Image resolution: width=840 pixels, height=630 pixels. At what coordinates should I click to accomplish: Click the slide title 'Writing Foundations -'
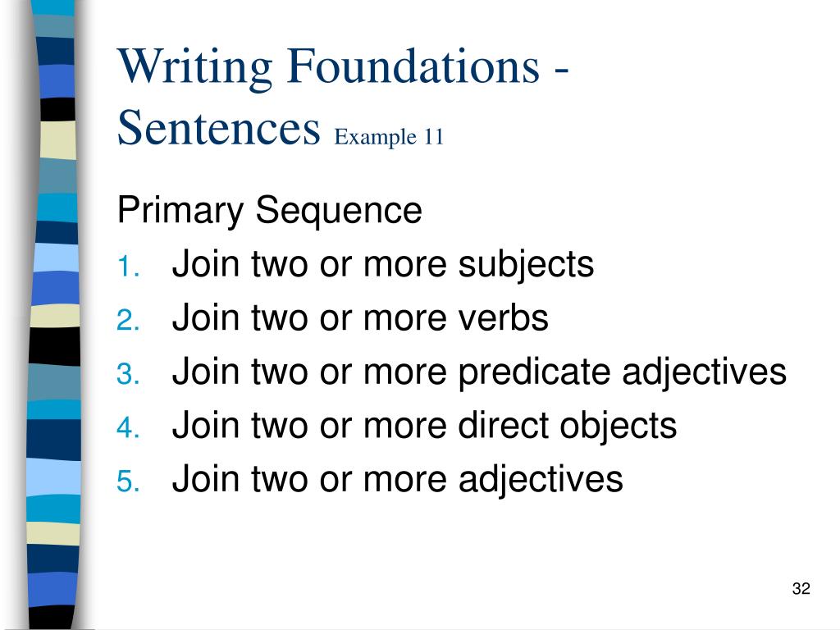(343, 67)
